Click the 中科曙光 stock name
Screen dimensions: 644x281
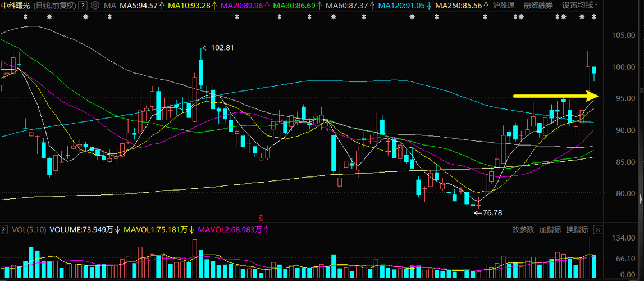click(16, 6)
